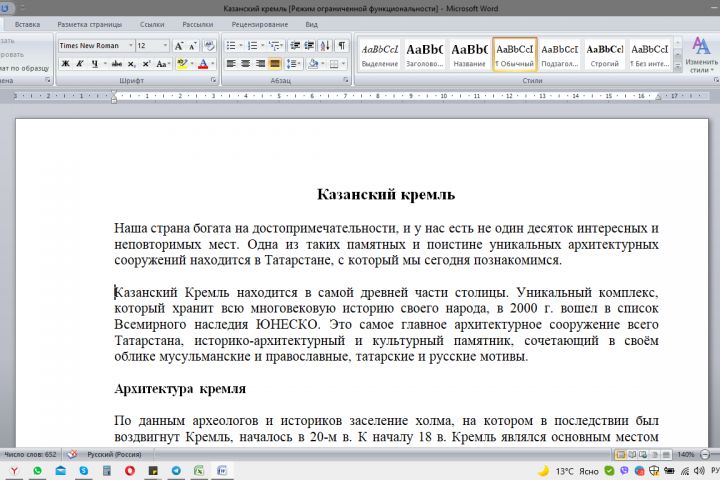Open the proofing errors status icon
The height and width of the screenshot is (480, 720).
point(72,454)
